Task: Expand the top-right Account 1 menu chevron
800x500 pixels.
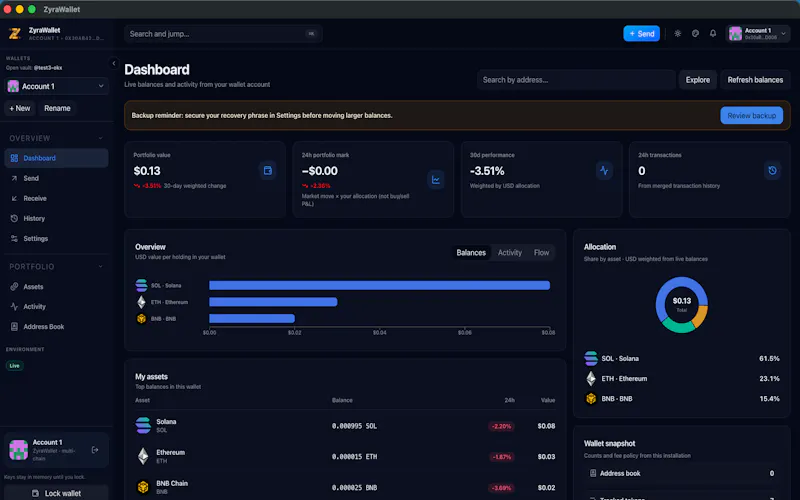Action: (783, 34)
